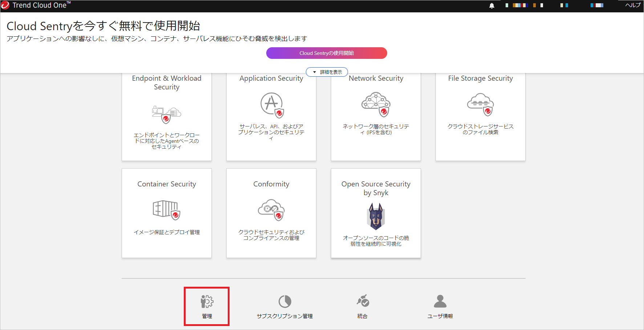Click the Cloud Sentryの使用開始 button
This screenshot has width=644, height=330.
[x=327, y=53]
